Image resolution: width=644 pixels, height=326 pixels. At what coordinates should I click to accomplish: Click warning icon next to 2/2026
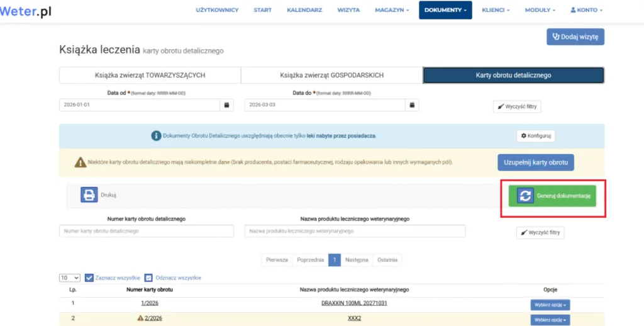tap(140, 318)
